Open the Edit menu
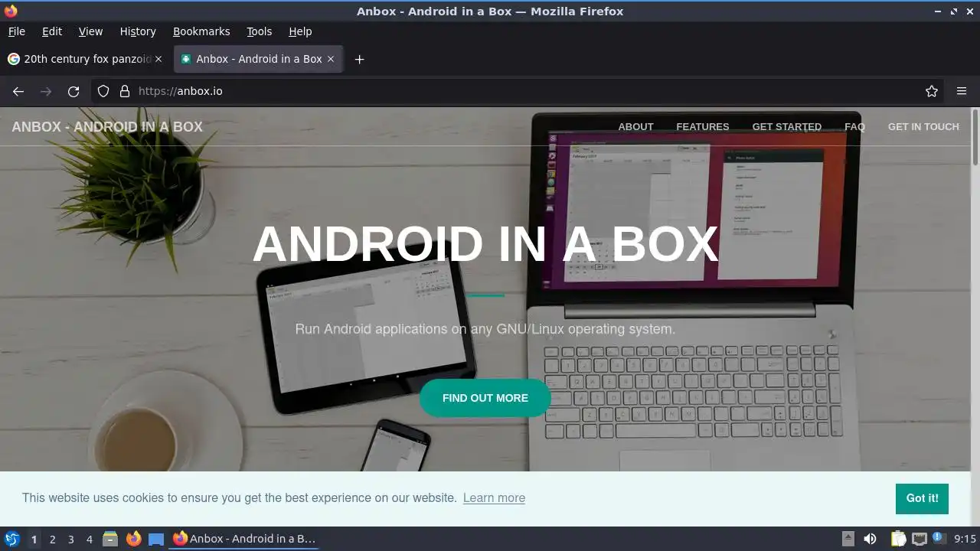This screenshot has height=551, width=980. pyautogui.click(x=52, y=31)
